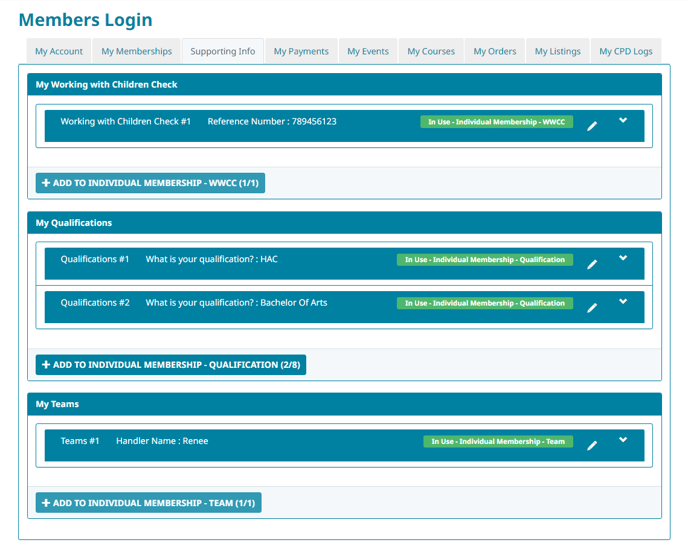This screenshot has height=546, width=688.
Task: Click Add to Individual Membership - Team button
Action: tap(148, 503)
